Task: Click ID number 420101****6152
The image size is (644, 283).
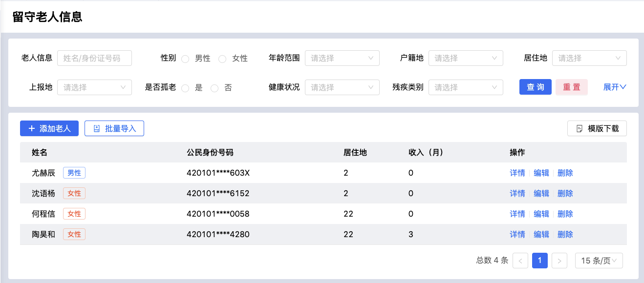Action: tap(218, 193)
